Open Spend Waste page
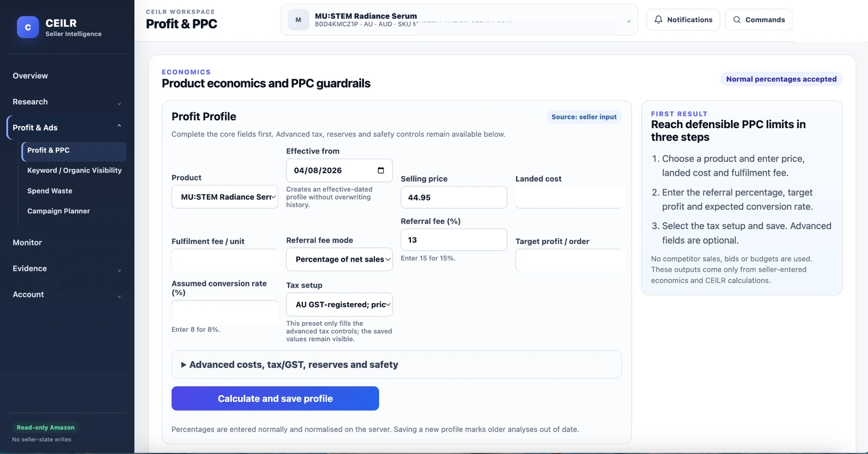The width and height of the screenshot is (868, 454). 50,191
